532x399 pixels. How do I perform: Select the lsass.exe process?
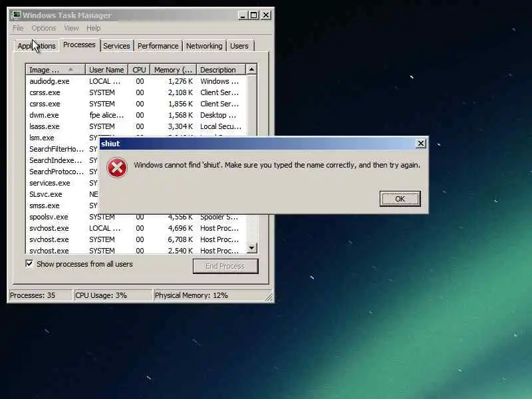136,126
